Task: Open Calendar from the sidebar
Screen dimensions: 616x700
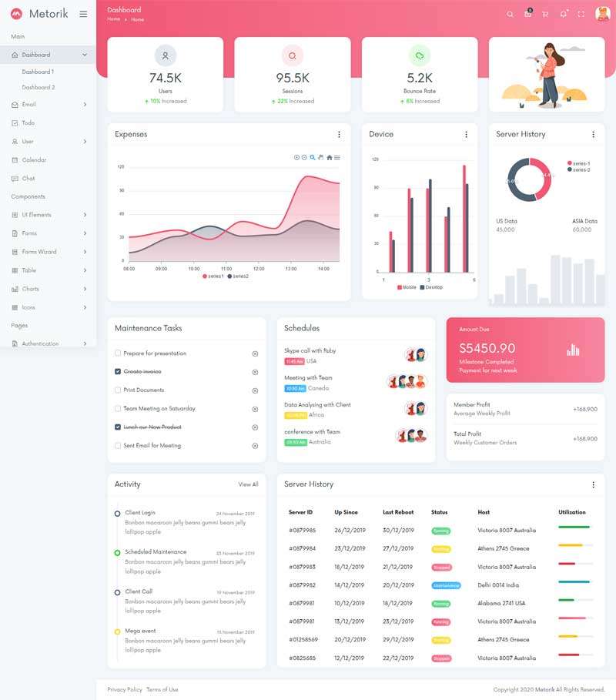Action: pos(34,160)
